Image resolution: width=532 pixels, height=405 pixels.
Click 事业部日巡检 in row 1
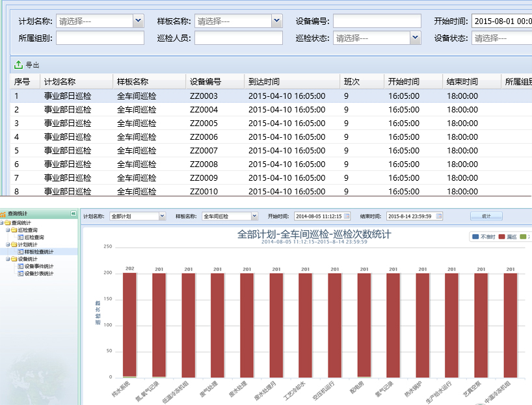point(68,96)
